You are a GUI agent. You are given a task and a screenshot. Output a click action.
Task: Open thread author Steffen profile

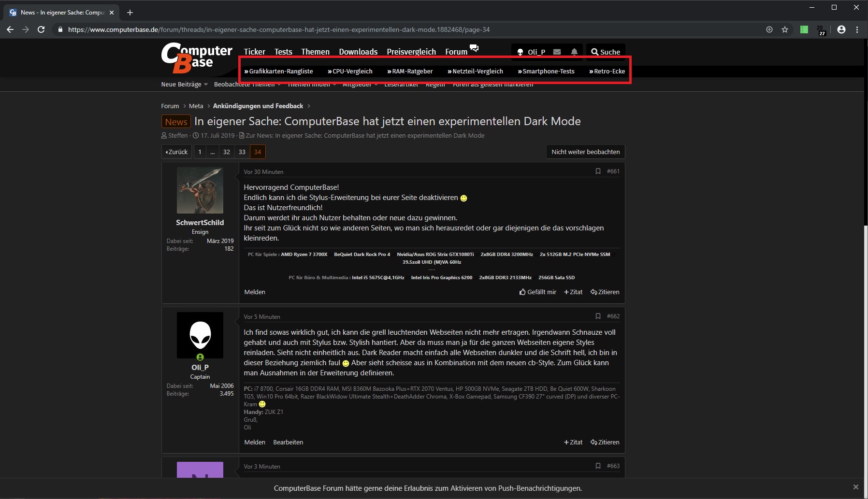click(178, 135)
